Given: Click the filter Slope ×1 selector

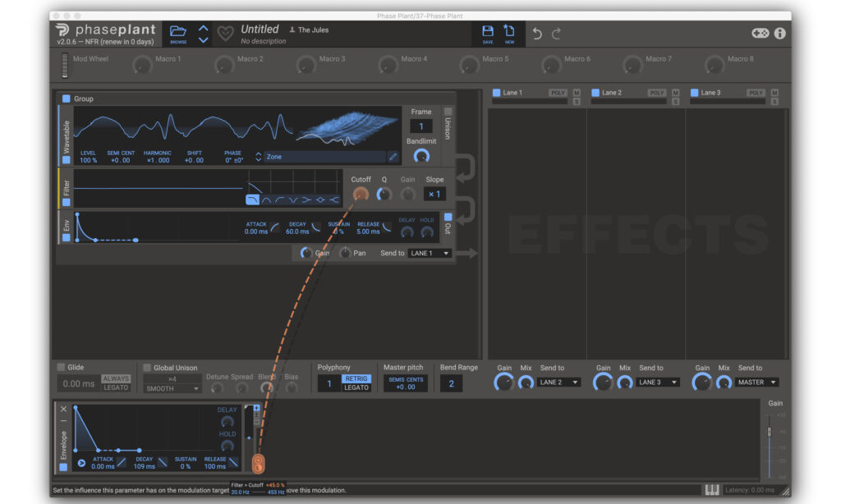Looking at the screenshot, I should click(434, 194).
